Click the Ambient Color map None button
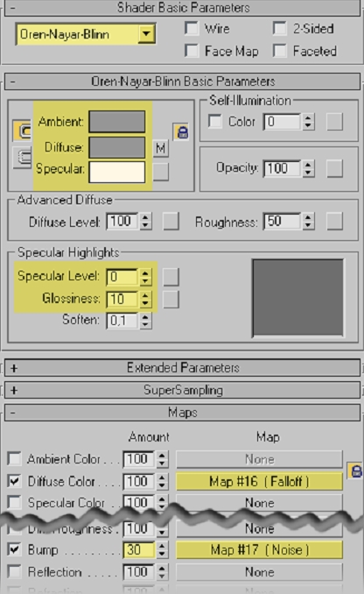The height and width of the screenshot is (594, 364). (260, 459)
